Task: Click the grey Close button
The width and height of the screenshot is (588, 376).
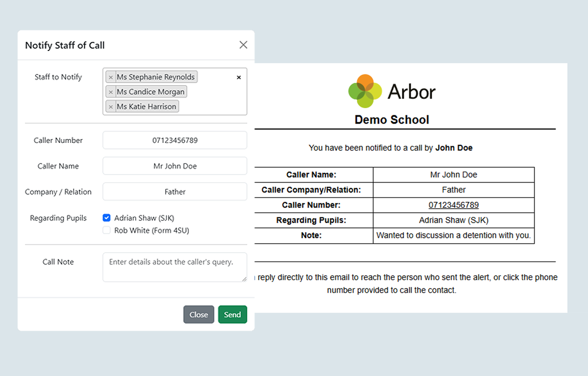Action: pyautogui.click(x=199, y=315)
